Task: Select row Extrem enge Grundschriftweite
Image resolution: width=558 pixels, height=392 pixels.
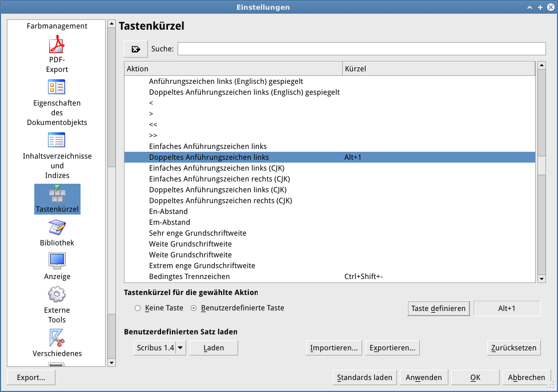Action: [x=330, y=265]
